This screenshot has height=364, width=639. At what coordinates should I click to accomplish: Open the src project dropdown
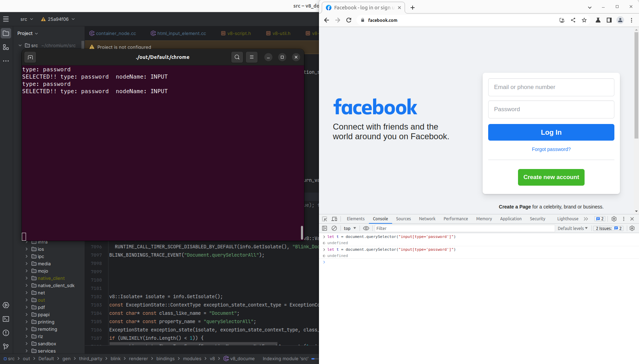tap(27, 19)
